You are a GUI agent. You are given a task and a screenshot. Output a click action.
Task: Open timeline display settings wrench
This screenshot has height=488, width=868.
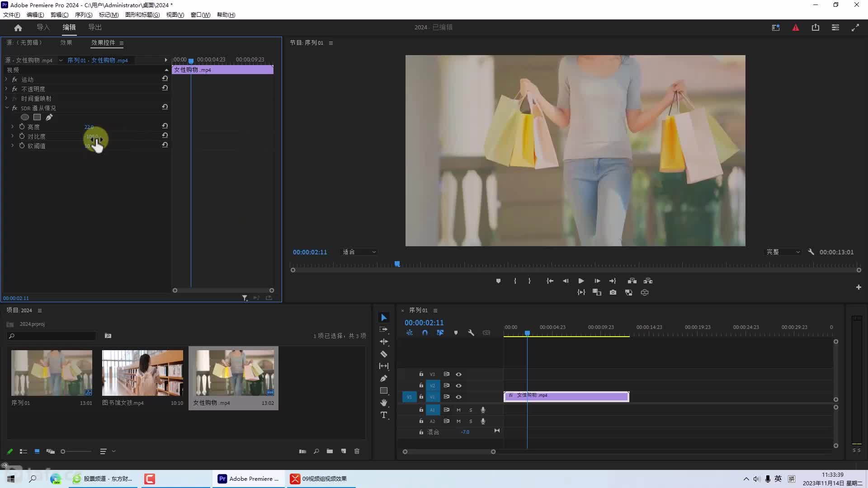coord(471,333)
